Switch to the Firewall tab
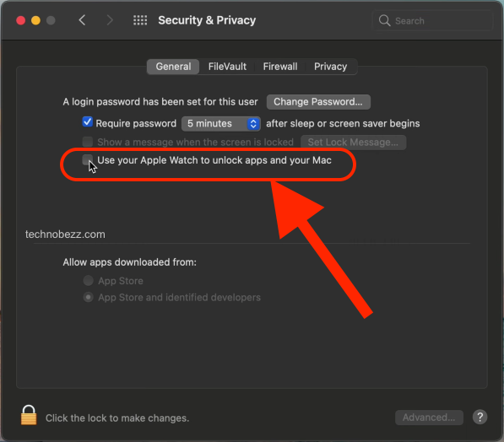Screen dimensions: 504x442 (x=280, y=67)
